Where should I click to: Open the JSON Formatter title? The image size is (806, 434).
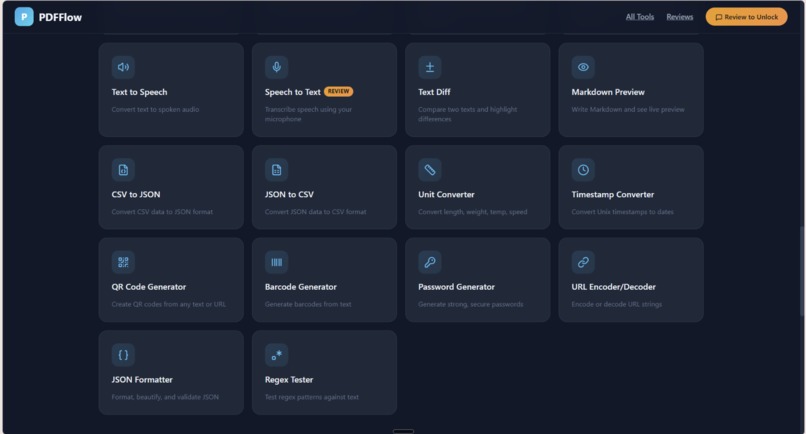[x=142, y=379]
